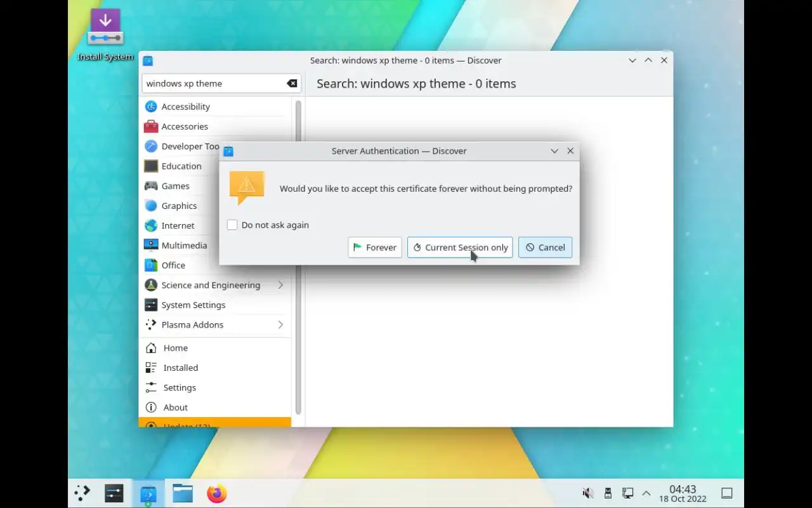Click the dialog certificate question text
Screen dimensions: 812x508
point(426,189)
